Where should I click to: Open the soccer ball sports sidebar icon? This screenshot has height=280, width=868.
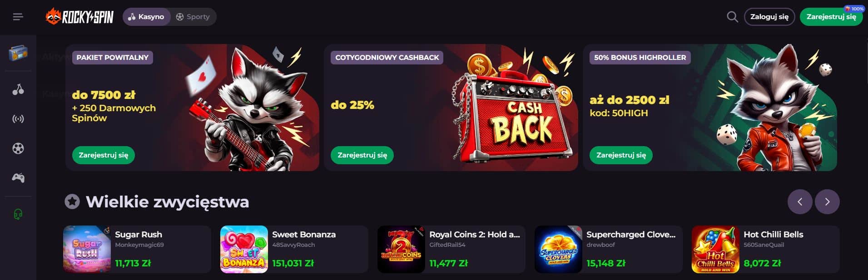pyautogui.click(x=18, y=148)
